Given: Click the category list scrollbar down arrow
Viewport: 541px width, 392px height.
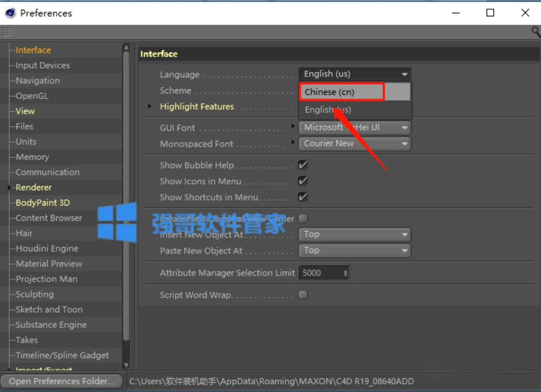Looking at the screenshot, I should click(x=126, y=365).
